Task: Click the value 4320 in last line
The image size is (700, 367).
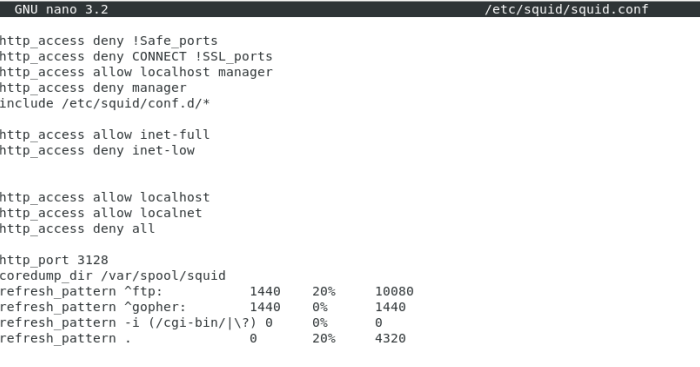Action: [390, 338]
